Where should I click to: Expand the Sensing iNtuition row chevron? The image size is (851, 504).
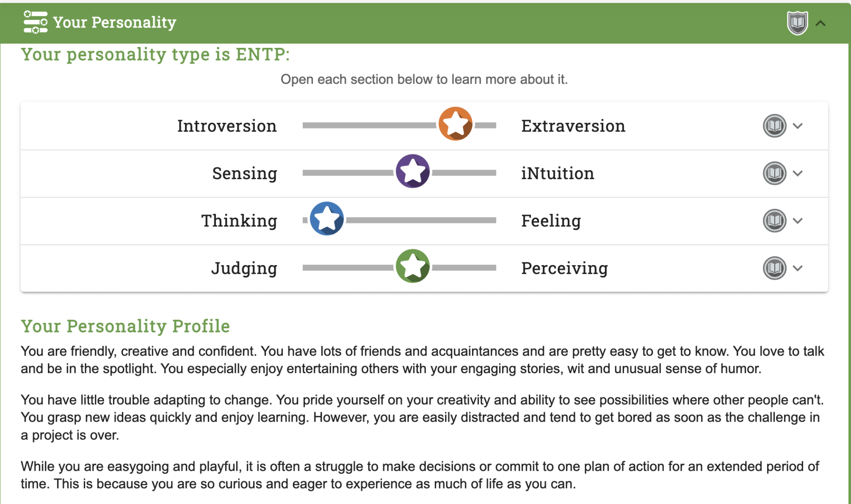pos(798,174)
